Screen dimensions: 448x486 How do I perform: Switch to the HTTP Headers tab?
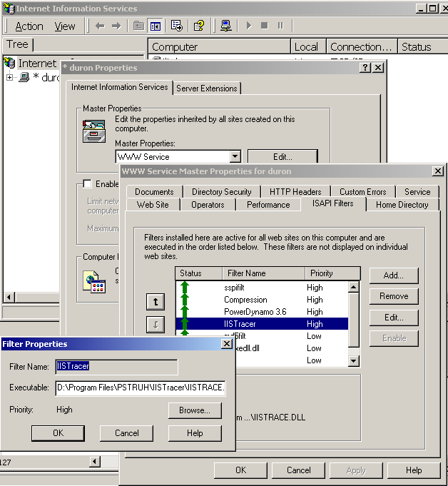pos(295,192)
